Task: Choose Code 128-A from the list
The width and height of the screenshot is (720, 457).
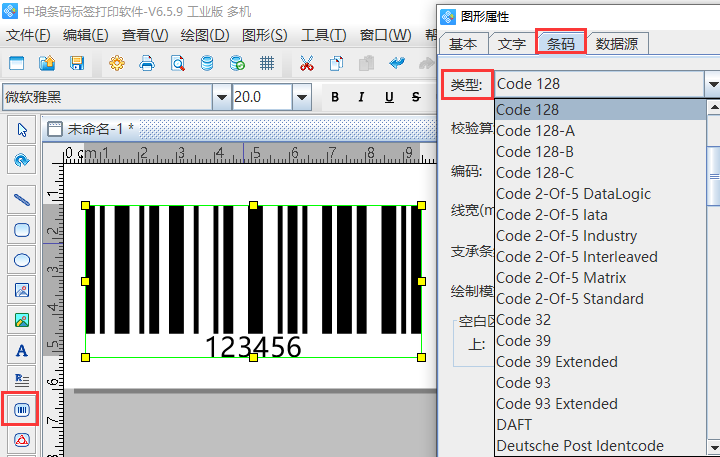Action: (601, 131)
